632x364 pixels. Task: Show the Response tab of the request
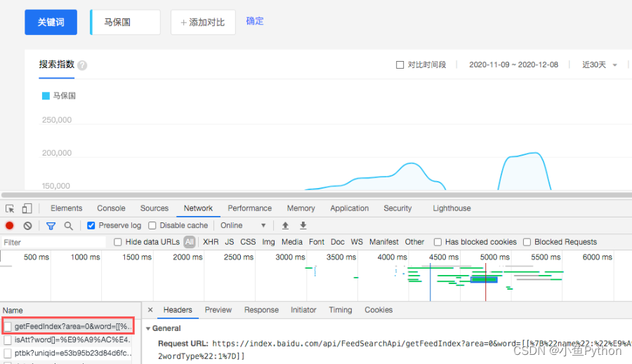[x=261, y=309]
